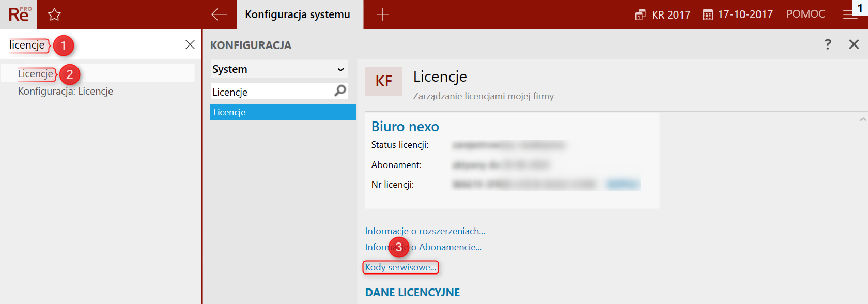Open Informacje o Abonamencie link
This screenshot has height=304, width=868.
coord(423,247)
